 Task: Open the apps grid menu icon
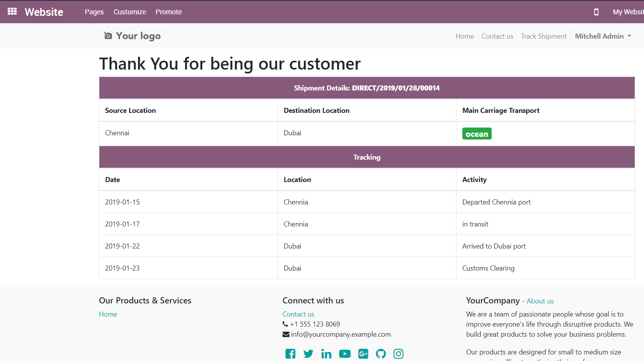(12, 12)
